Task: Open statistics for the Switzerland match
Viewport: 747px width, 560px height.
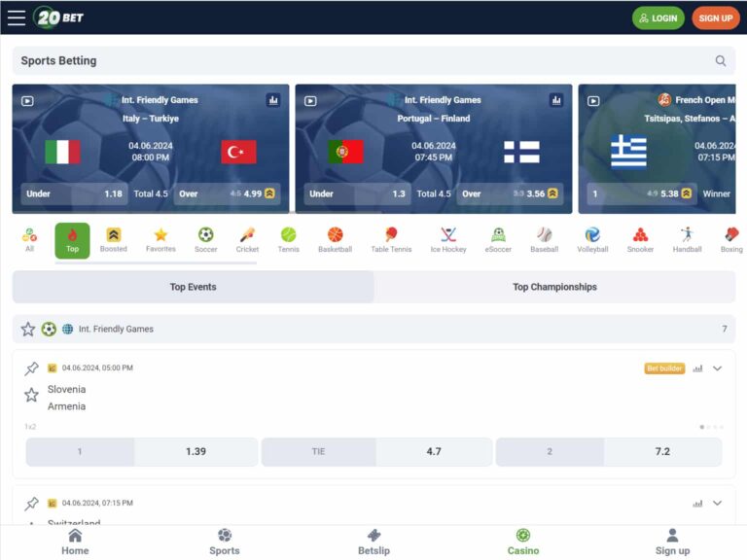Action: [697, 503]
